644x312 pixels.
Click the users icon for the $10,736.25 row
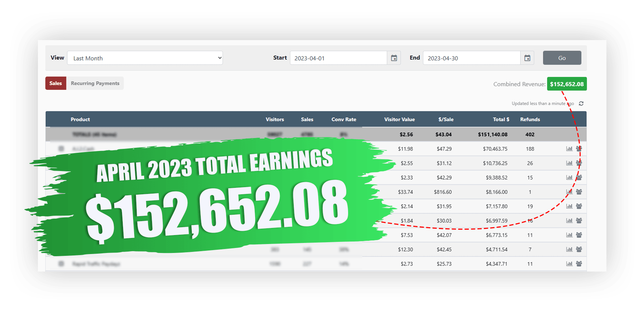pos(579,163)
